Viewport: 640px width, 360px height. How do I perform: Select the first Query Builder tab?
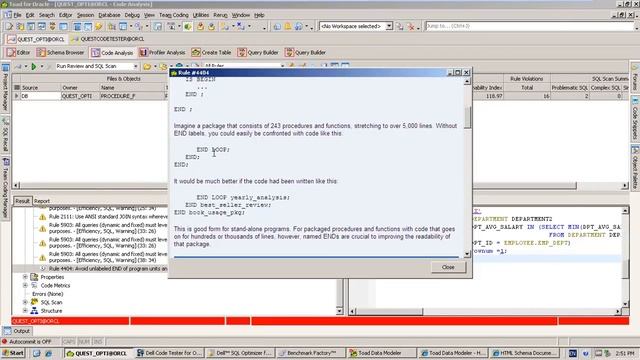point(258,53)
